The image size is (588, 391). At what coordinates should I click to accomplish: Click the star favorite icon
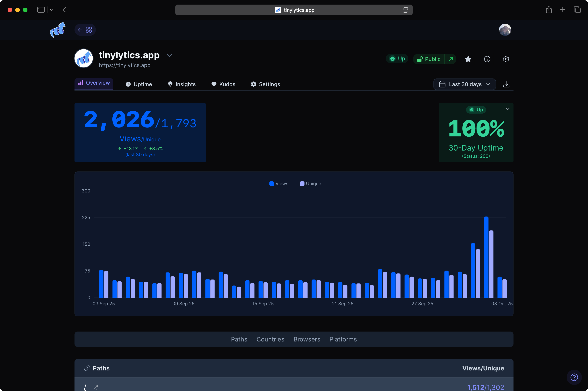[x=468, y=59]
